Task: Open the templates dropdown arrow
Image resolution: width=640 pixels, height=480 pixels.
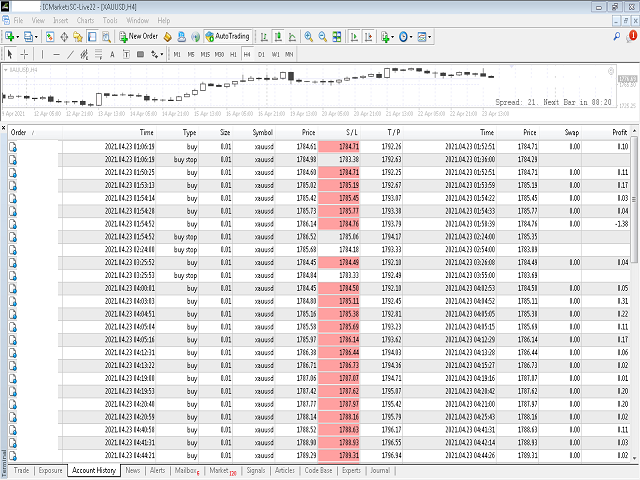Action: (429, 37)
